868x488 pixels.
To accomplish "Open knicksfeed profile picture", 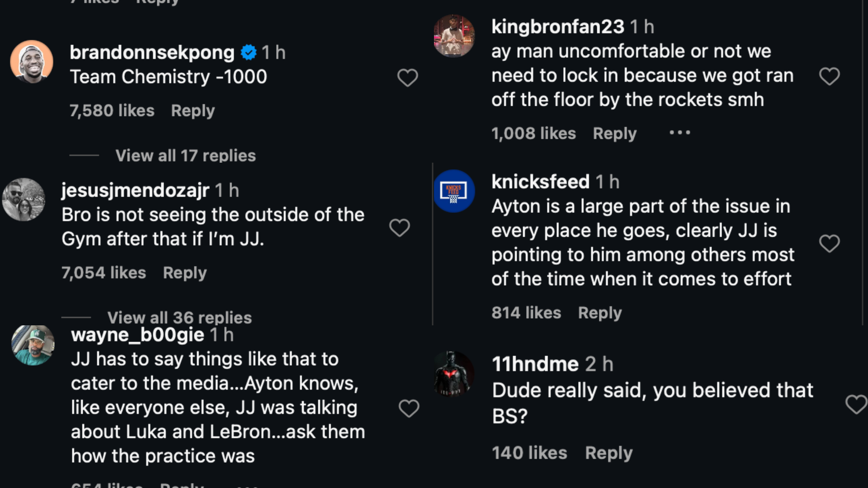I will (454, 191).
